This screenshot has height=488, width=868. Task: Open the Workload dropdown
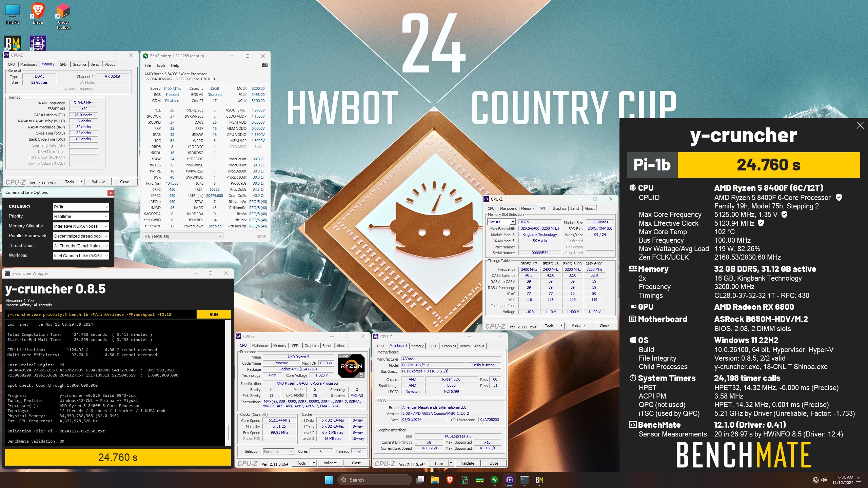click(81, 256)
